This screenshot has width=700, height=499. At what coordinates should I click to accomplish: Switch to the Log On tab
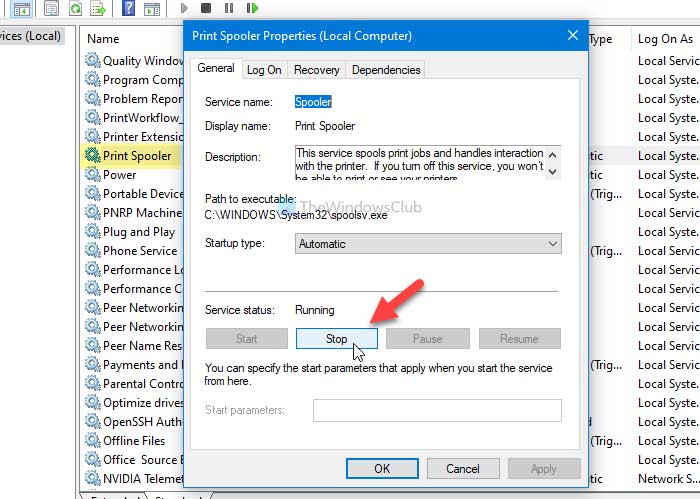tap(264, 70)
